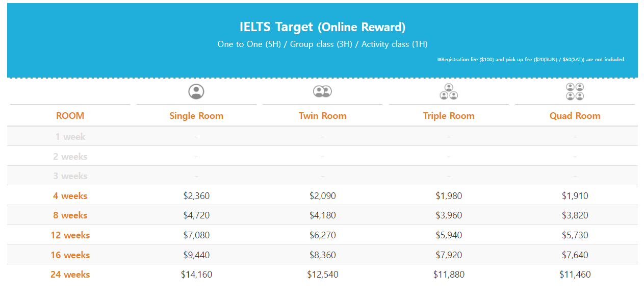Click the ROOM header label
The image size is (644, 297).
tap(70, 116)
